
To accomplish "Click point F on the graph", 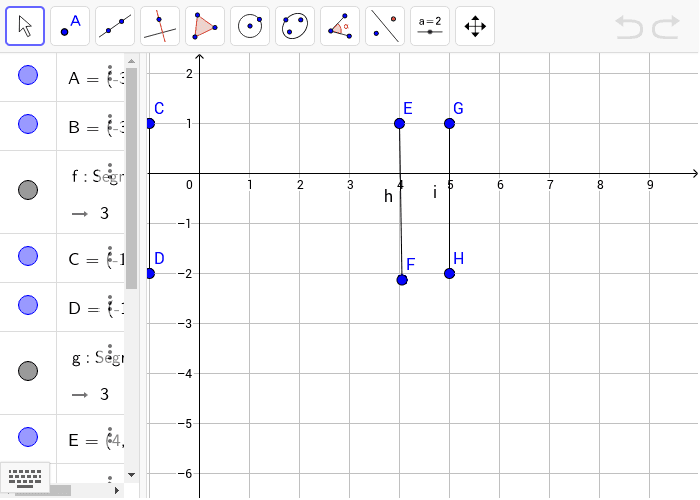I will click(402, 280).
